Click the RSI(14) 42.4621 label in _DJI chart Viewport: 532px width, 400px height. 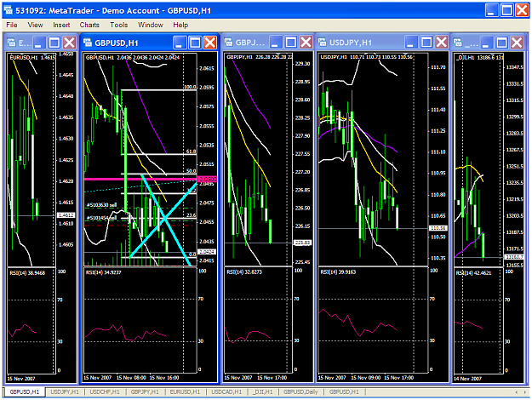[473, 273]
